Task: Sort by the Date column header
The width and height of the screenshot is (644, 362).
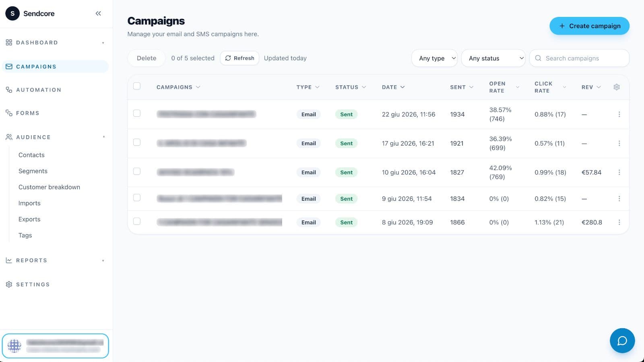Action: coord(393,87)
